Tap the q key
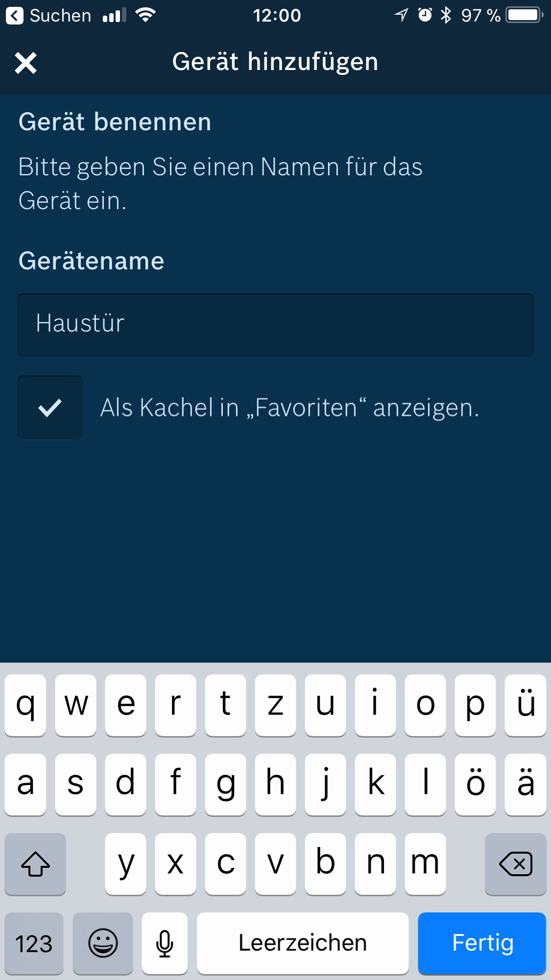551x980 pixels. (x=25, y=705)
